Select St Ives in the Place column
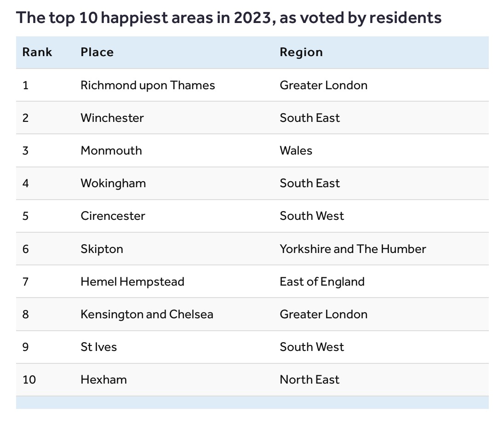The image size is (504, 425). click(98, 347)
